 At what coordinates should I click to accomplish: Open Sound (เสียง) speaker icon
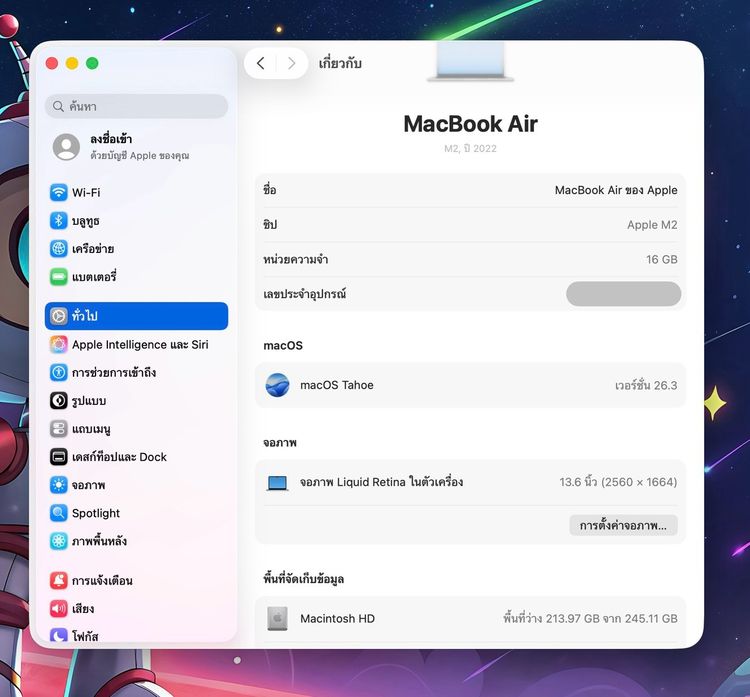(x=59, y=608)
